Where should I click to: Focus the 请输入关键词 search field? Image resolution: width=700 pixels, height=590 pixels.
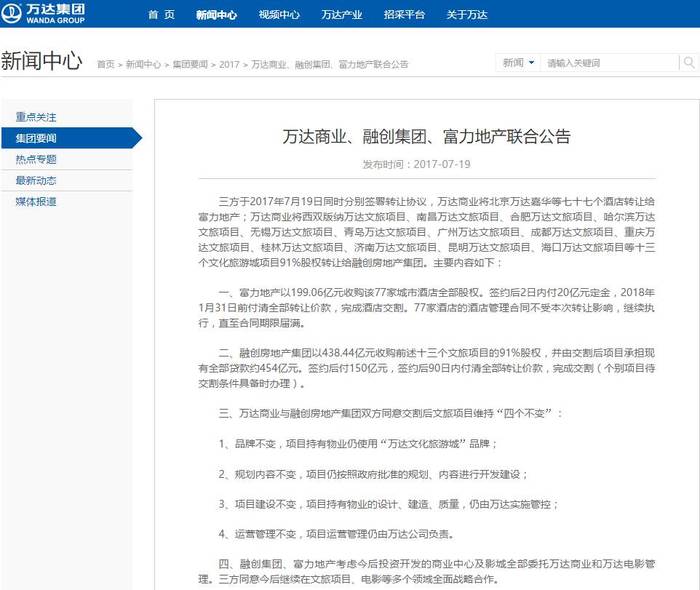609,63
